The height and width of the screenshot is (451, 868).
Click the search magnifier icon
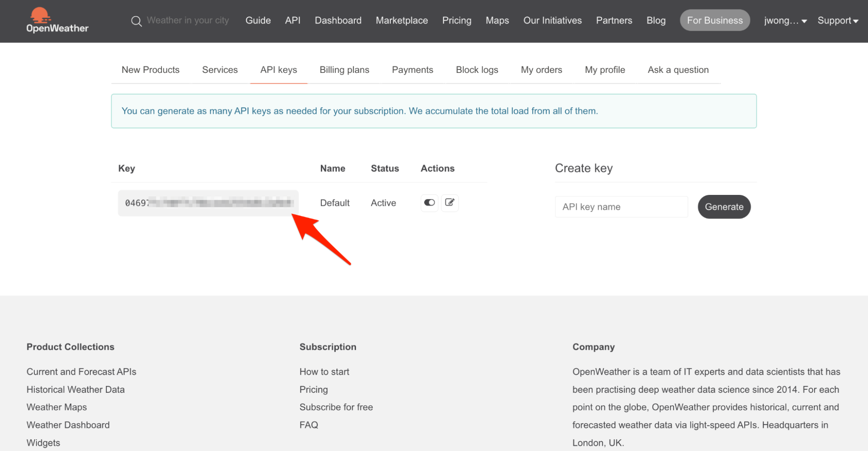pos(136,21)
